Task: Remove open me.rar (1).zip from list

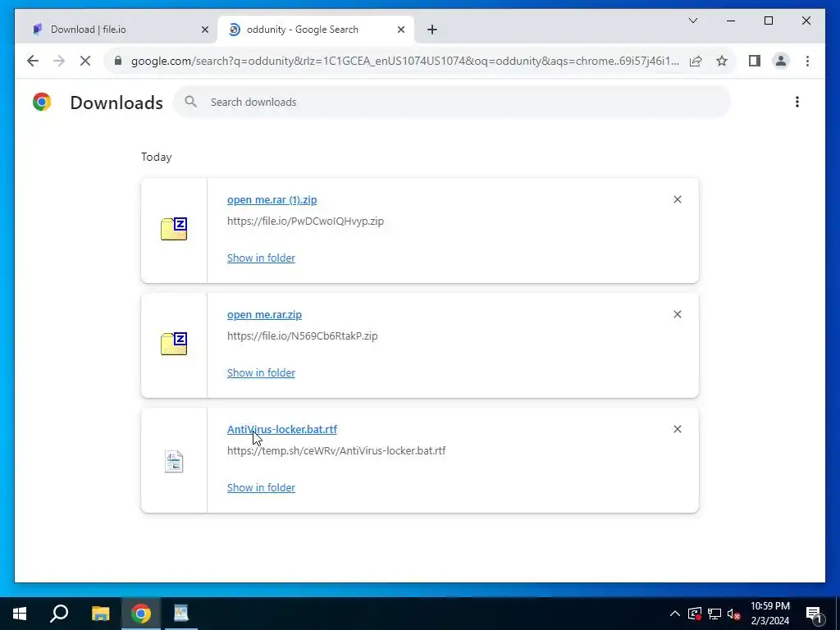Action: click(x=677, y=199)
